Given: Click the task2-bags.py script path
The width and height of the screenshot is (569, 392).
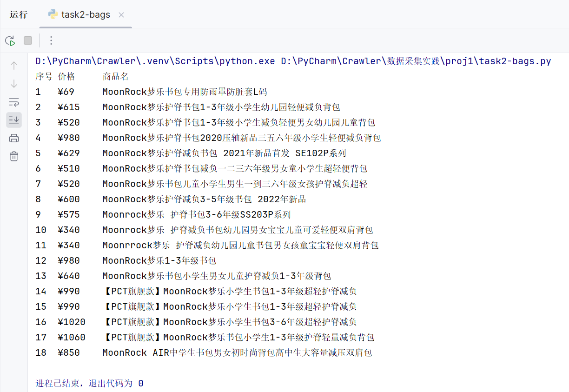Looking at the screenshot, I should [x=416, y=61].
